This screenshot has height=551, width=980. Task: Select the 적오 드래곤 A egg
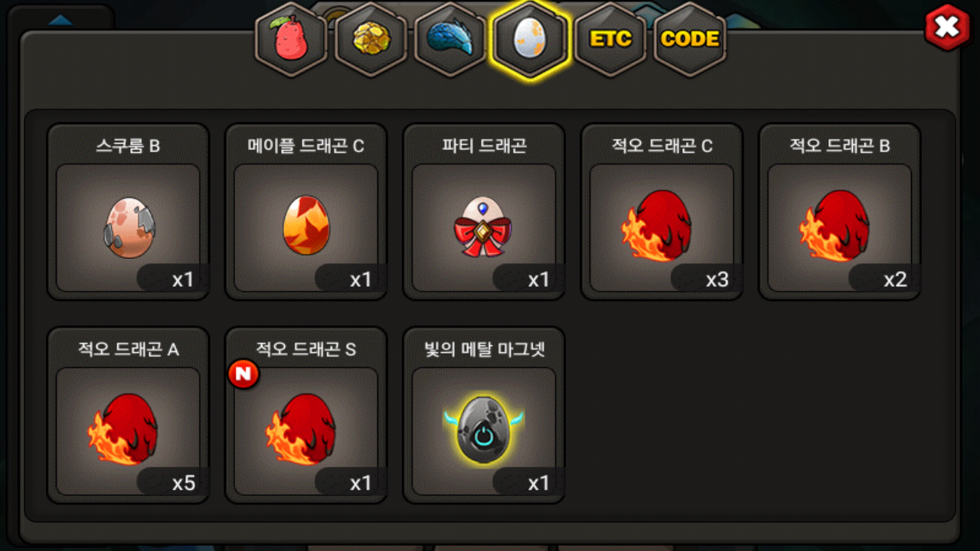[x=128, y=416]
